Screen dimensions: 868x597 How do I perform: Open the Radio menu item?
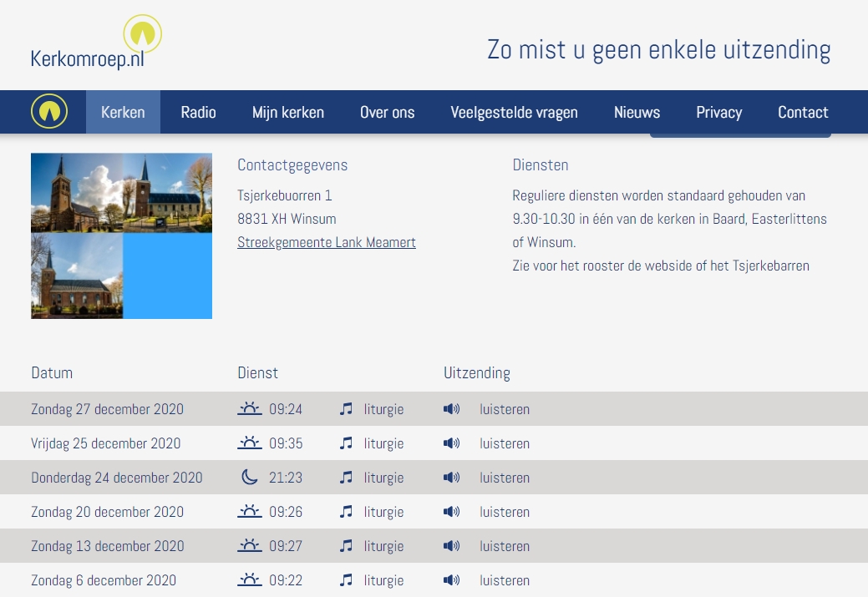tap(198, 112)
